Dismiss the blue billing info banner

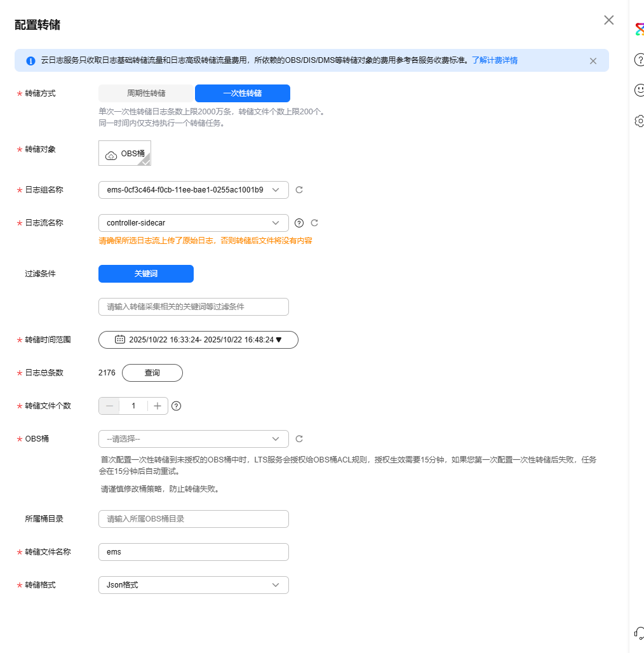click(593, 61)
